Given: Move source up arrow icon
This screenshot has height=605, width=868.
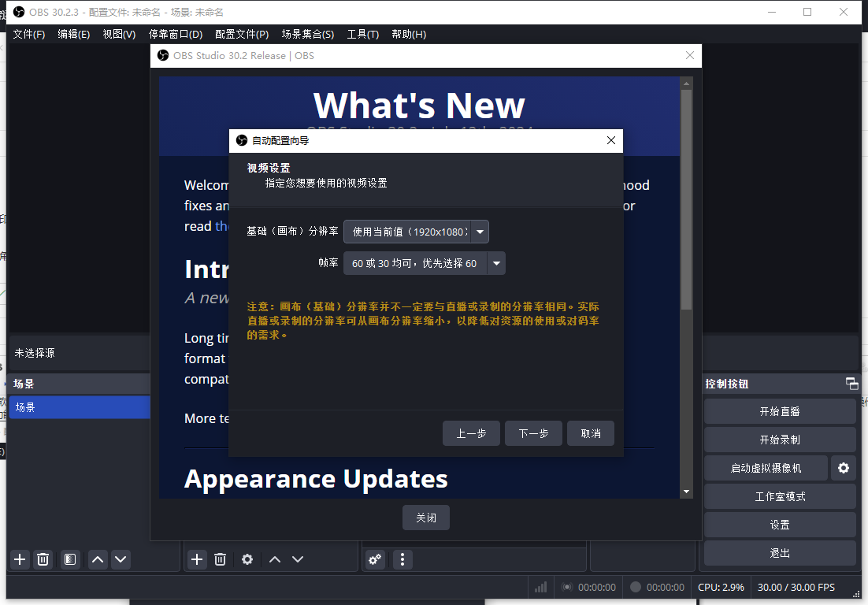Looking at the screenshot, I should 275,559.
